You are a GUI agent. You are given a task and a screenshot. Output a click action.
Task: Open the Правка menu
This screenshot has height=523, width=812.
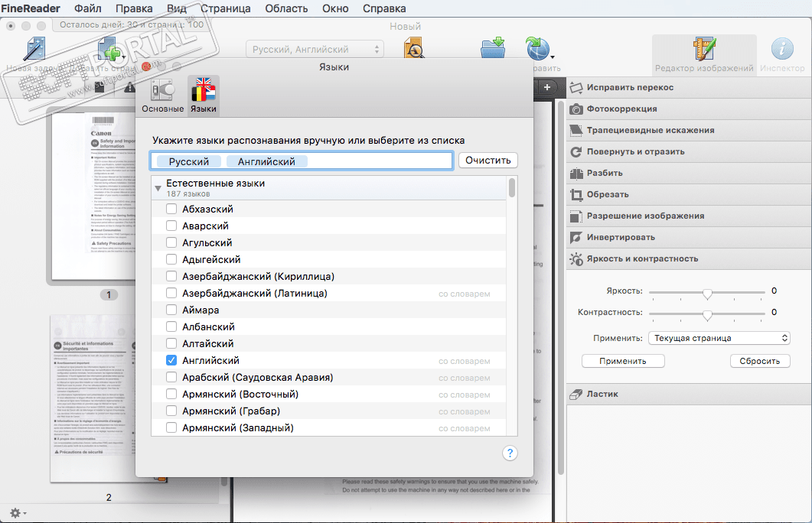(134, 8)
